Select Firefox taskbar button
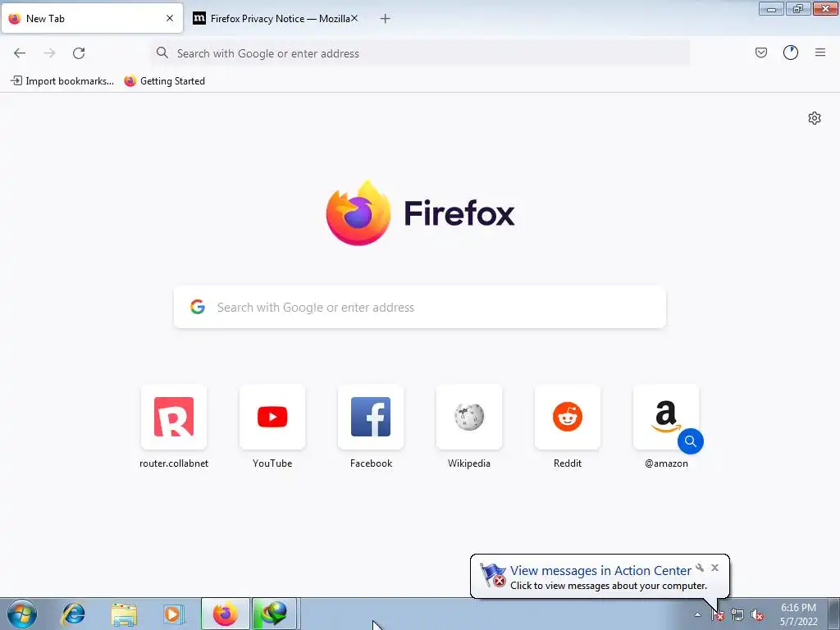 pos(225,614)
